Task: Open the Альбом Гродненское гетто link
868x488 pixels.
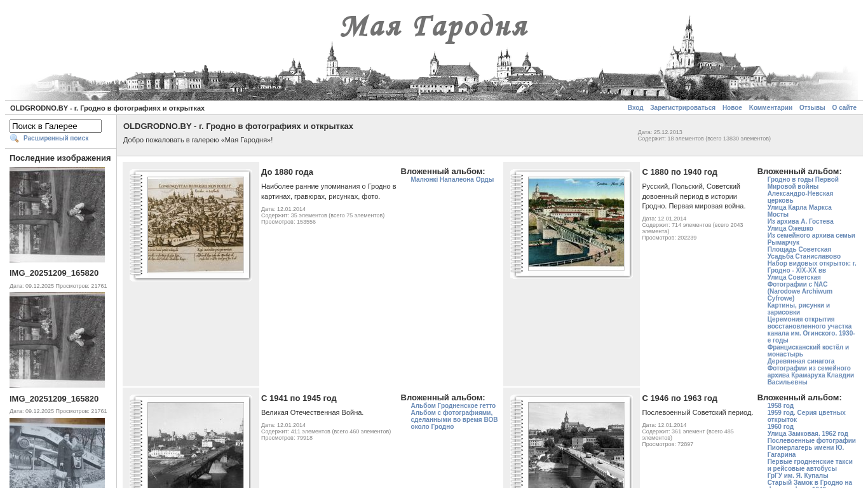Action: [x=452, y=406]
